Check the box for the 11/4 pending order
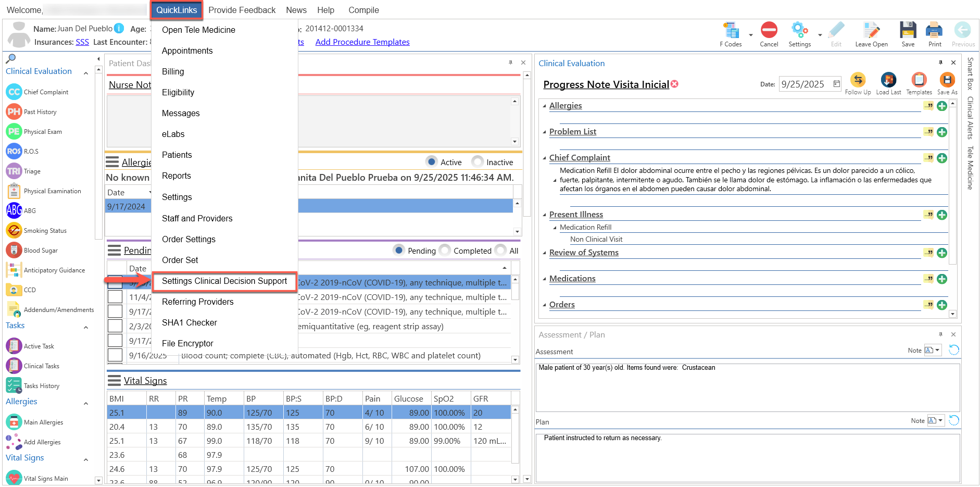Viewport: 980px width, 487px height. point(115,297)
